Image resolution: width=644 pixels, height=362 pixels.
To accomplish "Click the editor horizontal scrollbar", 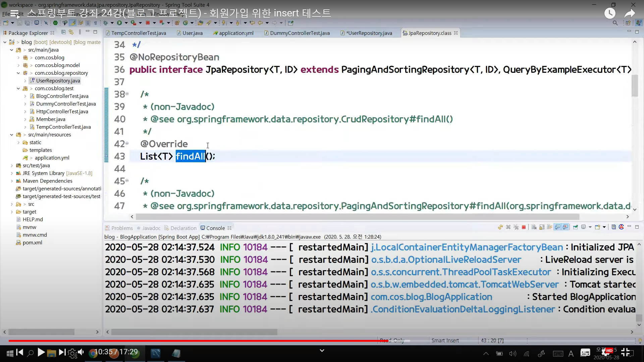I will point(356,217).
